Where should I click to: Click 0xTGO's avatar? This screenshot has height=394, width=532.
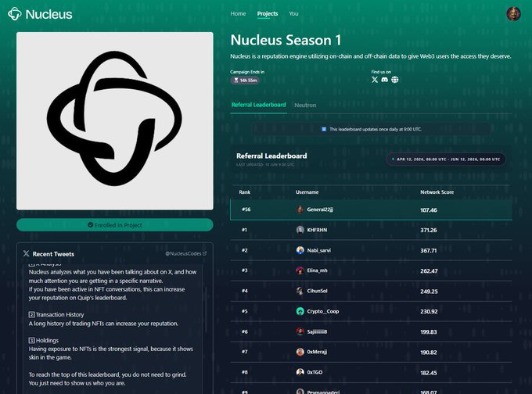[x=300, y=372]
